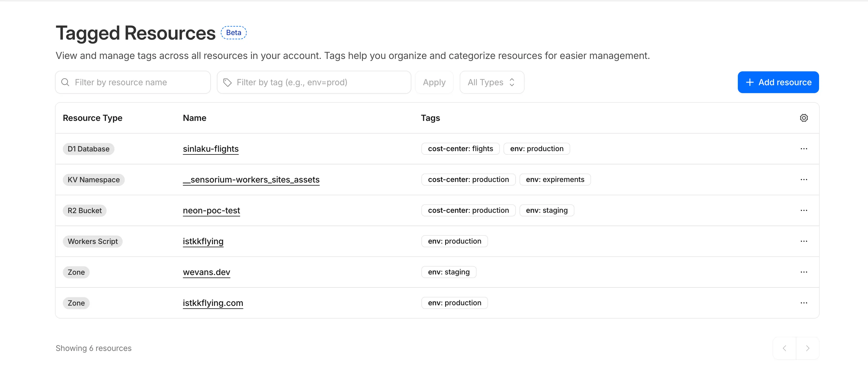The width and height of the screenshot is (868, 373).
Task: Open the __sensorium-workers_sites_assets resource link
Action: 251,180
